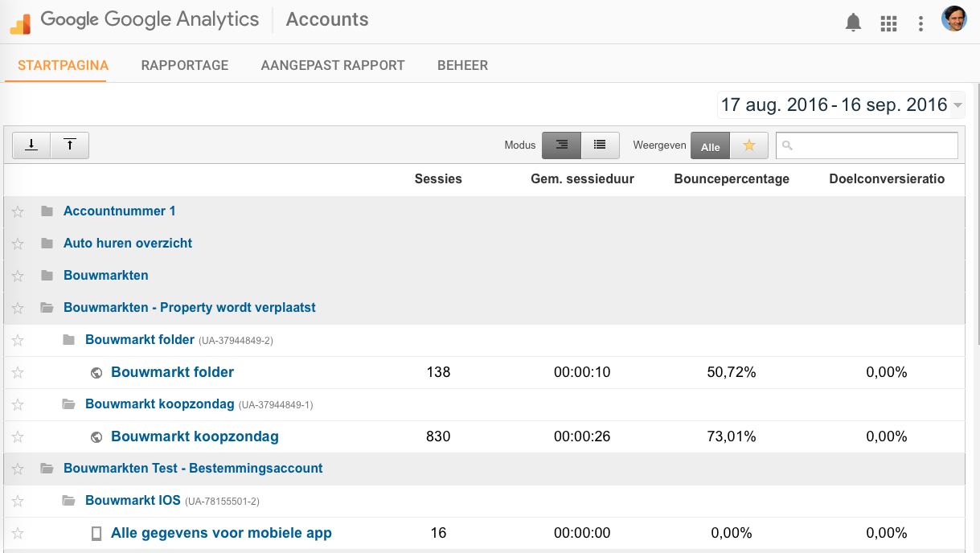Collapse all rows with the down-arrow button

coord(31,145)
